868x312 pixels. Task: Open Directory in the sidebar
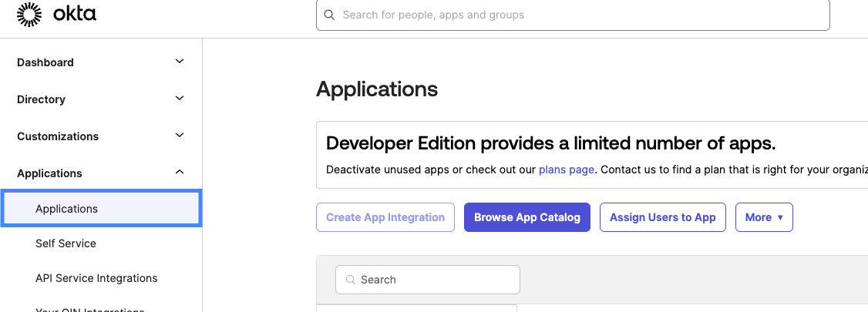coord(41,99)
